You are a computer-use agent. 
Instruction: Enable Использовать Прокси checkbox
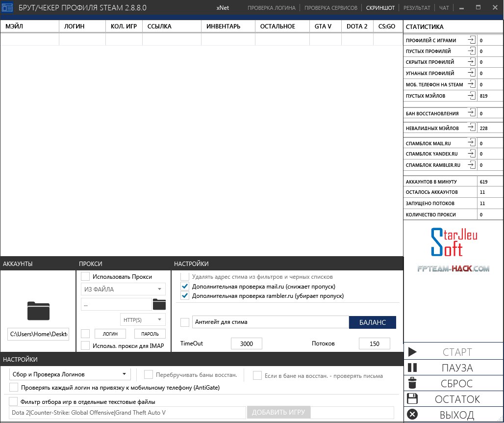(85, 276)
